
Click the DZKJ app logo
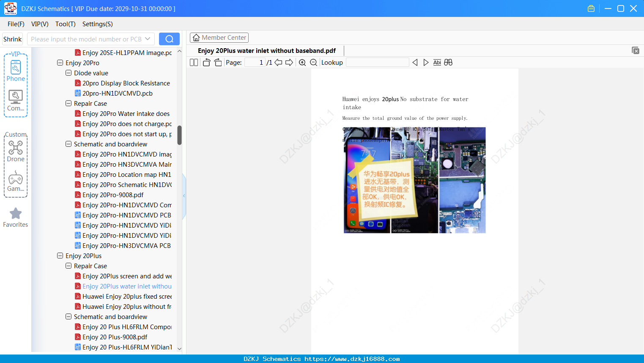click(x=10, y=8)
